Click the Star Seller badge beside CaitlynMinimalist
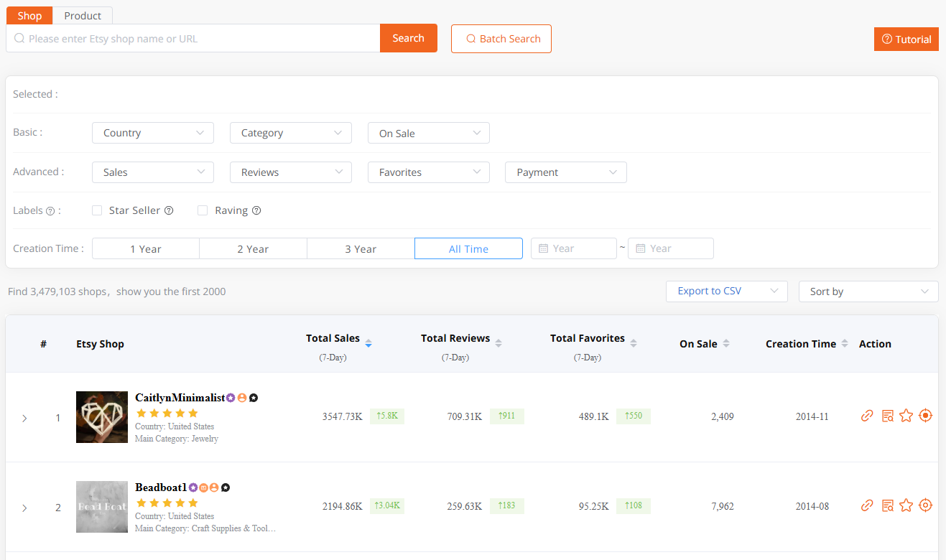 [x=231, y=397]
